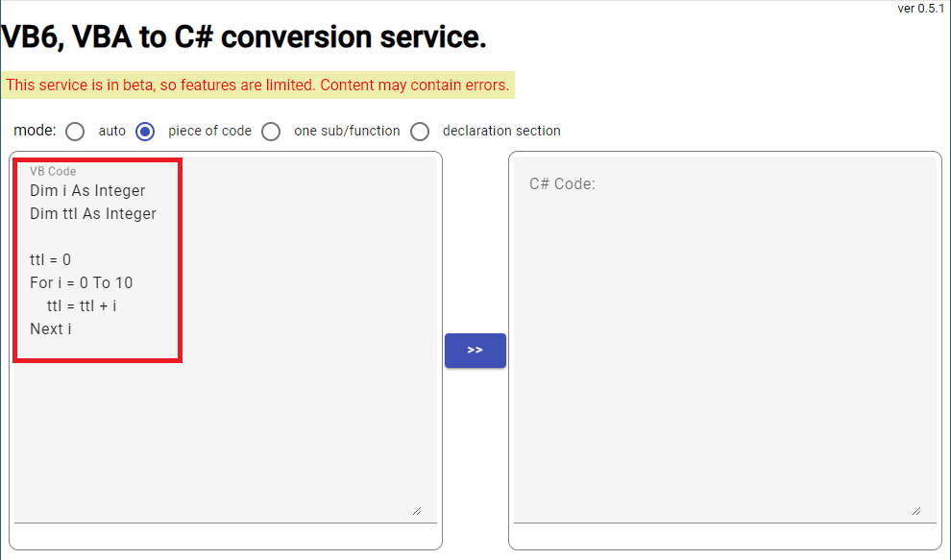
Task: Click the VB Code box resize handle
Action: [x=417, y=511]
